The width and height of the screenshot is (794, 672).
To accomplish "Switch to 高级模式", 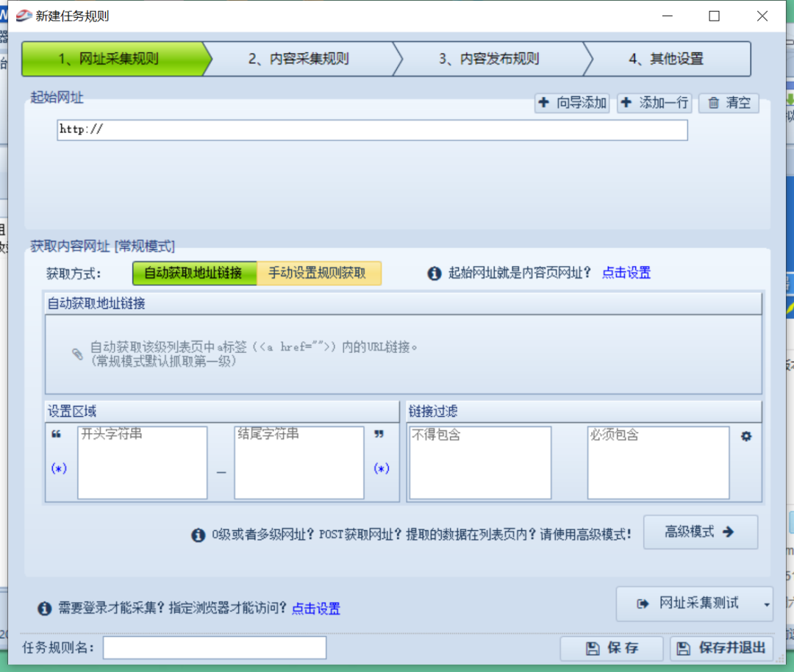I will [701, 532].
